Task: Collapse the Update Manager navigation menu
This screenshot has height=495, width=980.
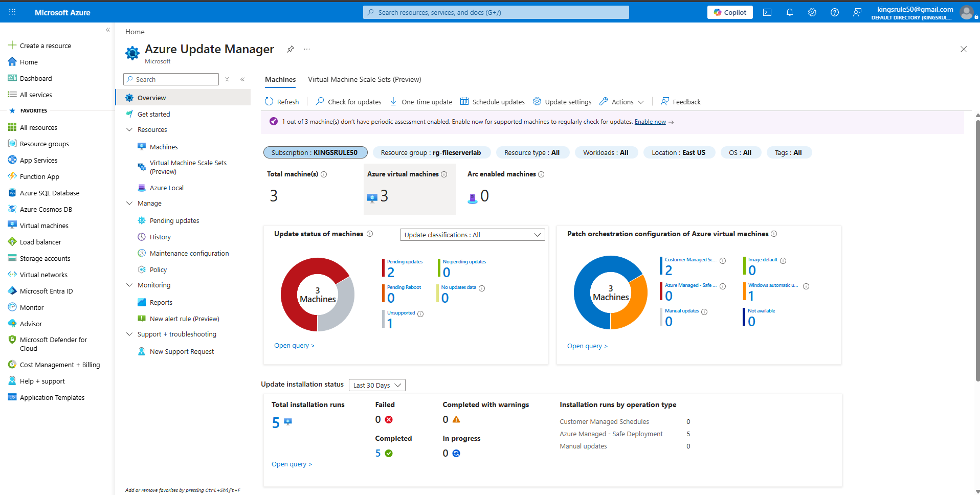Action: pyautogui.click(x=242, y=79)
